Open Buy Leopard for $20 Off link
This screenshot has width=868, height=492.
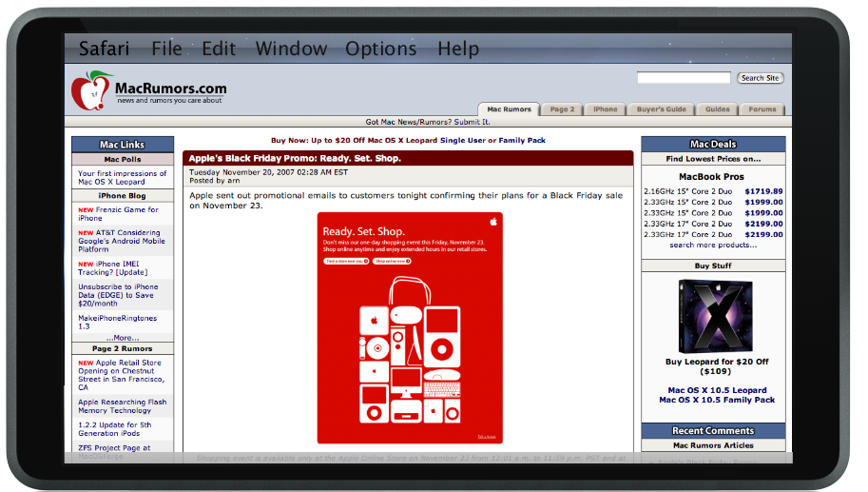click(x=717, y=366)
